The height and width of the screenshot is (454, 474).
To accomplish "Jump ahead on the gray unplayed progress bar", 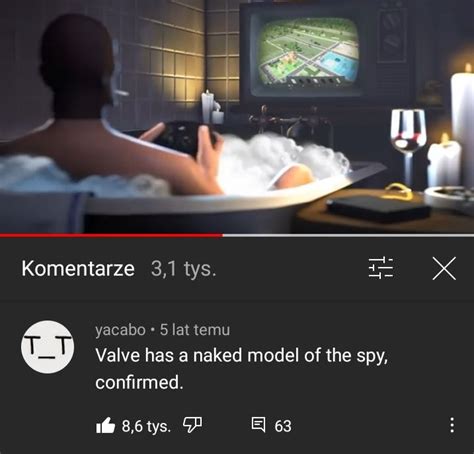I will click(x=348, y=235).
